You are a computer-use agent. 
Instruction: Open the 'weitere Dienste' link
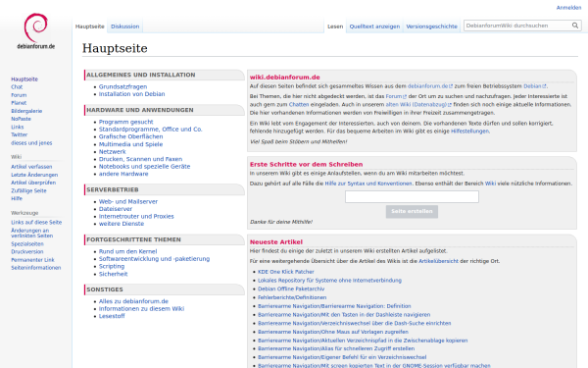pos(122,224)
